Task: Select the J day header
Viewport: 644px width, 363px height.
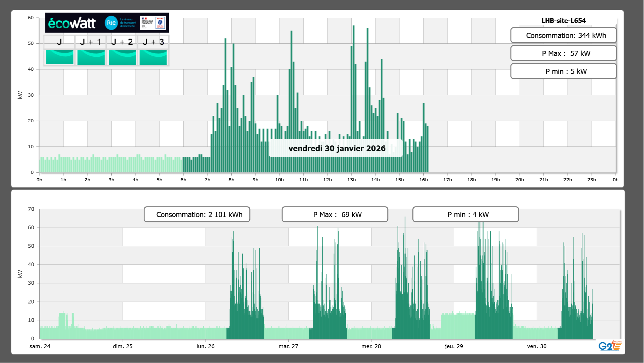Action: [59, 42]
